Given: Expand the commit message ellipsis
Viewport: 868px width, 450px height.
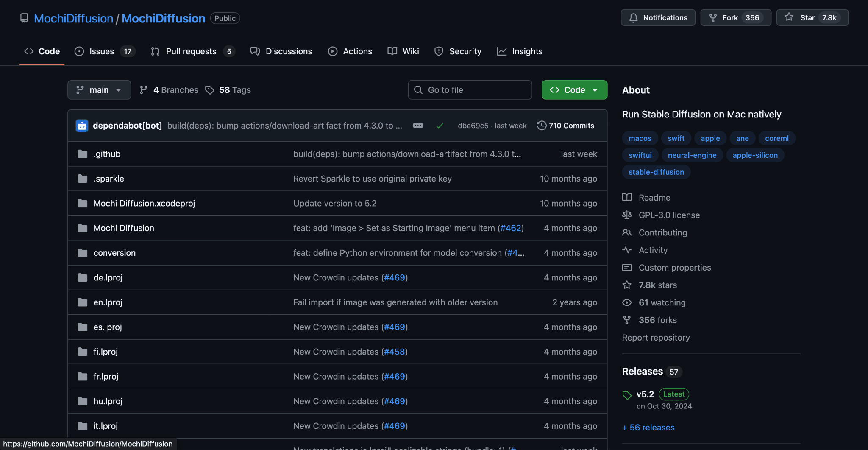Looking at the screenshot, I should point(418,126).
